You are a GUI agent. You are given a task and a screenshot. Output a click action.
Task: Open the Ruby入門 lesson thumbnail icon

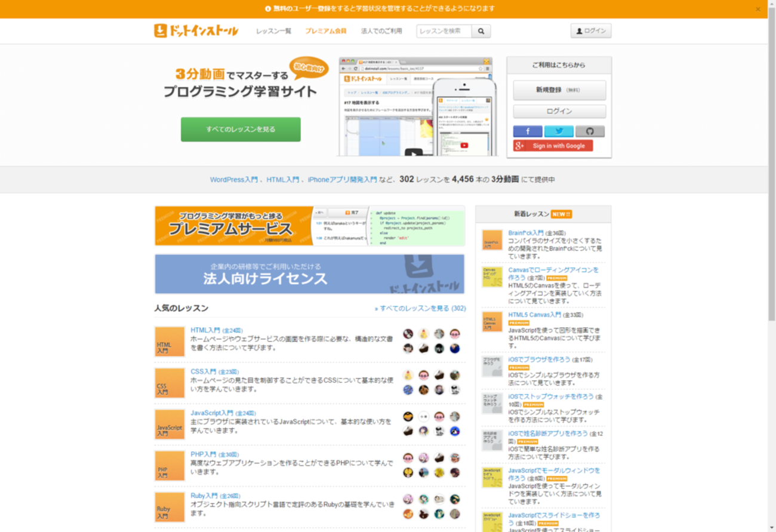[170, 508]
